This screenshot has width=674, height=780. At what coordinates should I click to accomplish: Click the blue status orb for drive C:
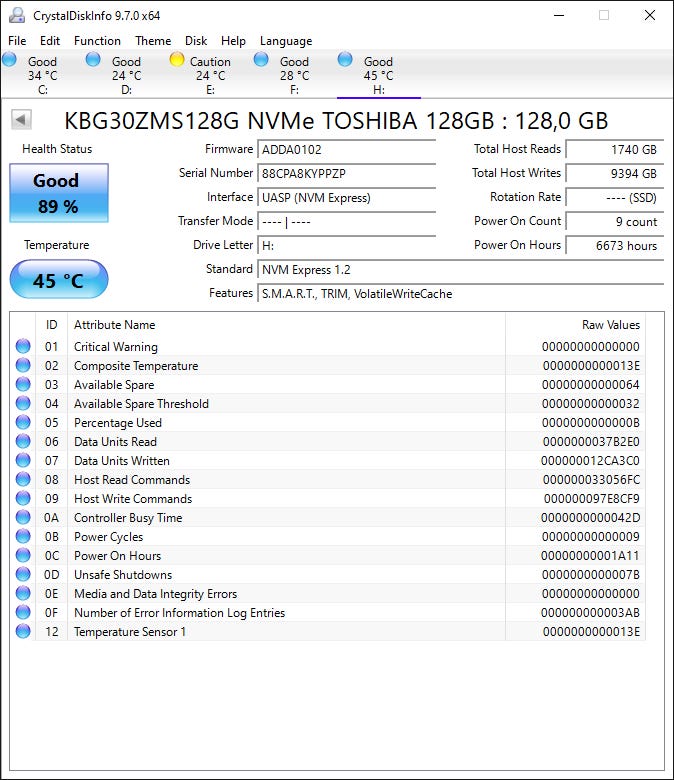[x=9, y=60]
